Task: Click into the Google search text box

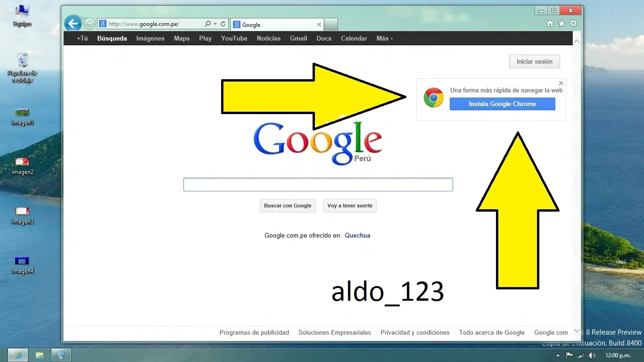Action: [318, 185]
